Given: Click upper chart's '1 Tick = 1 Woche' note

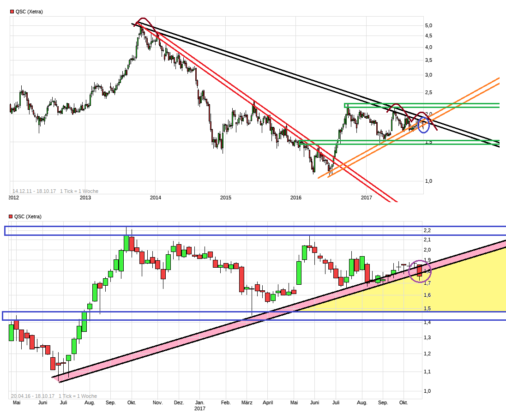Looking at the screenshot, I should coord(79,191).
